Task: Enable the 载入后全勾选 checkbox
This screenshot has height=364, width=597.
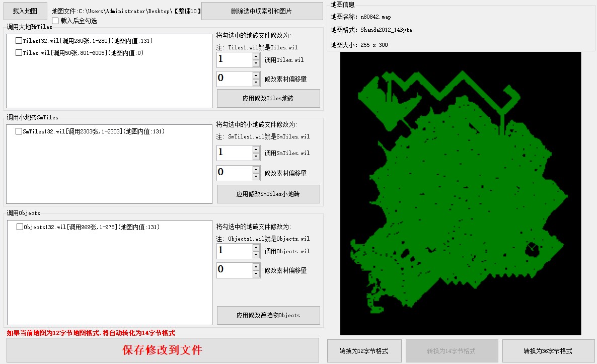Action: (x=55, y=21)
